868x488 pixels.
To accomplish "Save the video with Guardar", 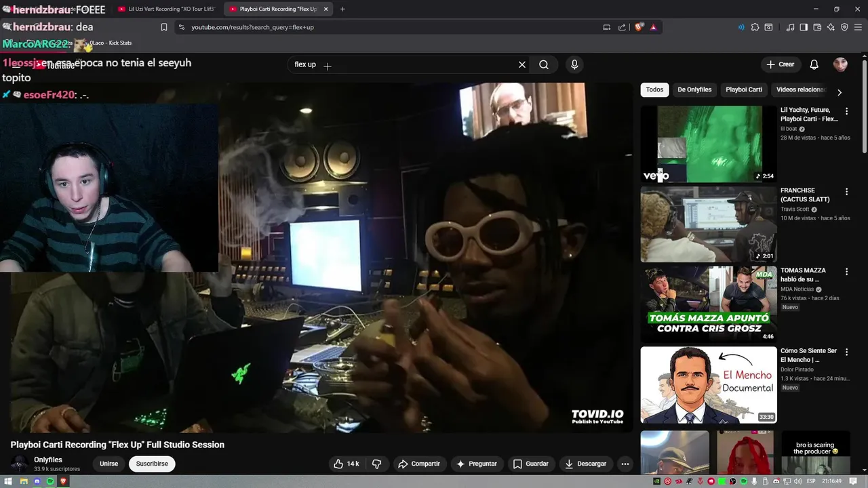I will [x=531, y=464].
